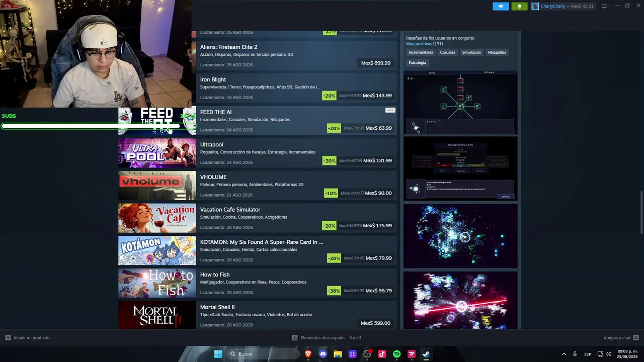644x362 pixels.
Task: Open the How to Fish title
Action: [215, 275]
